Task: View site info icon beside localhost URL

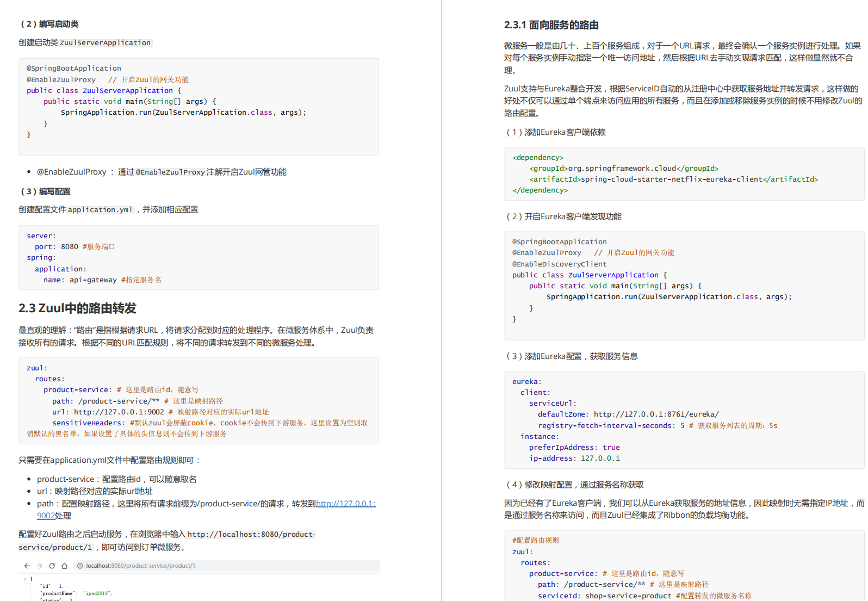Action: 80,566
